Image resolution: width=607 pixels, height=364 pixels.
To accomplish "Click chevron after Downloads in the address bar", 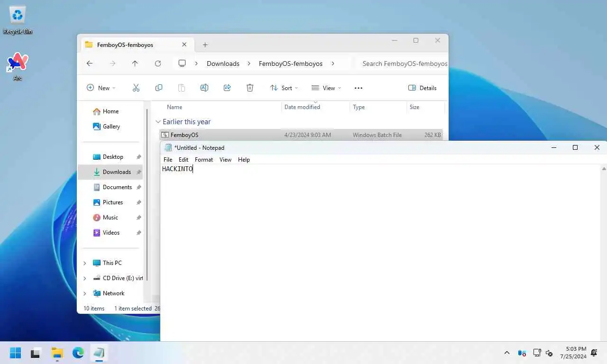I will click(249, 63).
